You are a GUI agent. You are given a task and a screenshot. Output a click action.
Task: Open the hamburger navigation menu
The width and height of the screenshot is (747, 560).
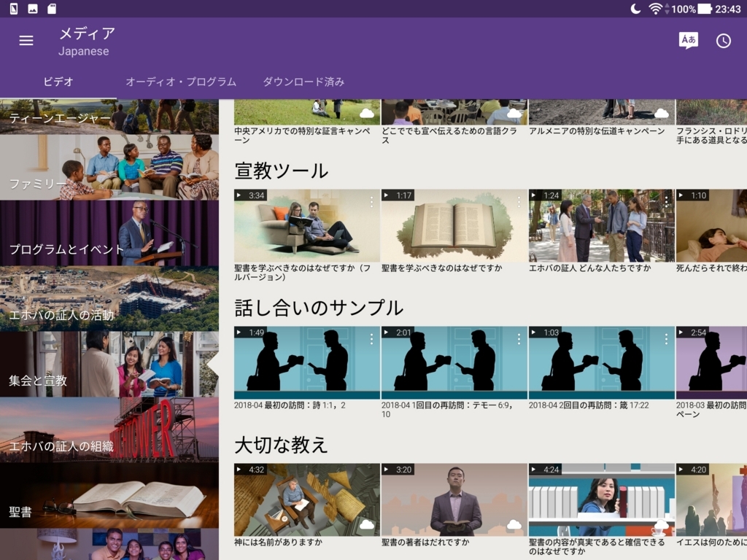(x=26, y=41)
